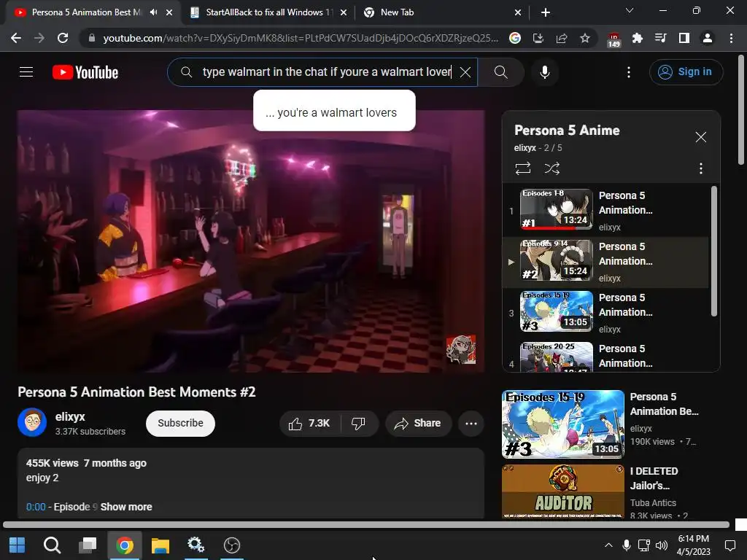
Task: Play playlist video #4 Episodes 20-25
Action: pyautogui.click(x=605, y=355)
